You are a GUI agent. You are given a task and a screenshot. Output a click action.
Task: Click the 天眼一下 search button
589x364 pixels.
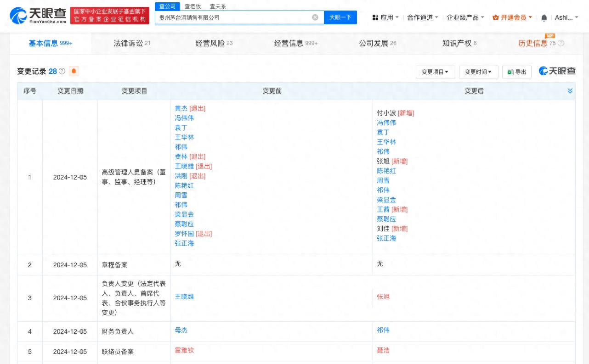point(340,17)
